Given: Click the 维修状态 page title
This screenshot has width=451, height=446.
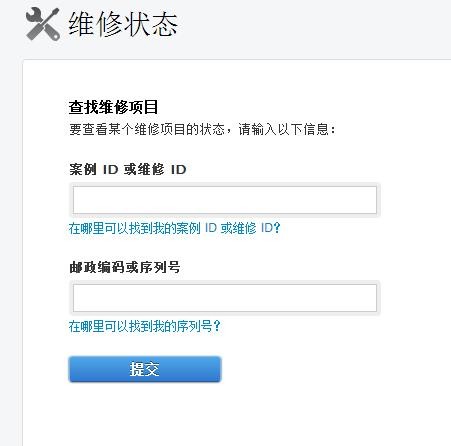Looking at the screenshot, I should tap(123, 24).
